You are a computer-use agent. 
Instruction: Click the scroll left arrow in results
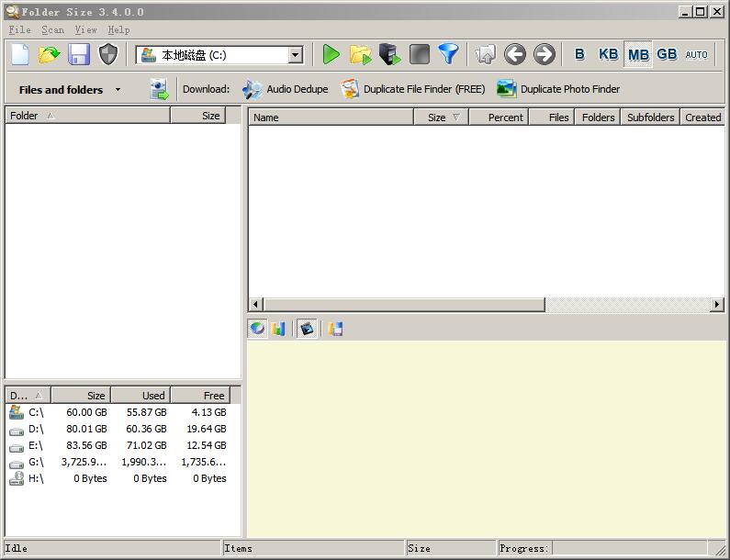pos(255,305)
